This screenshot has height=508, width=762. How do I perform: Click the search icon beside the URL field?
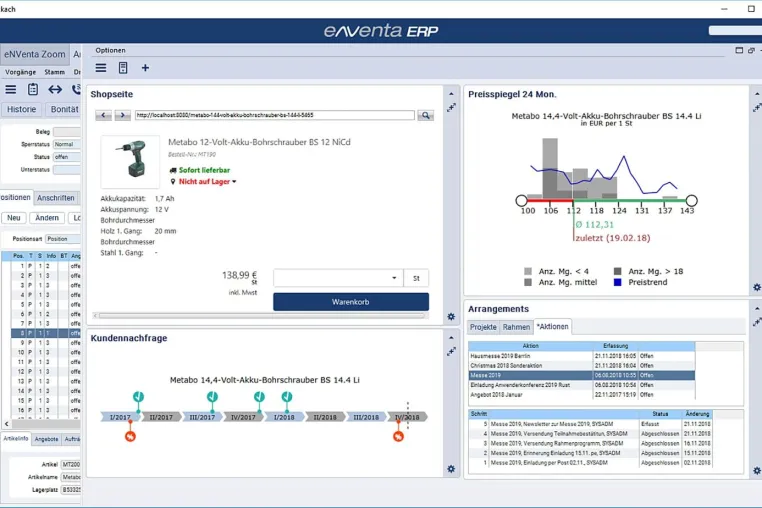tap(426, 115)
